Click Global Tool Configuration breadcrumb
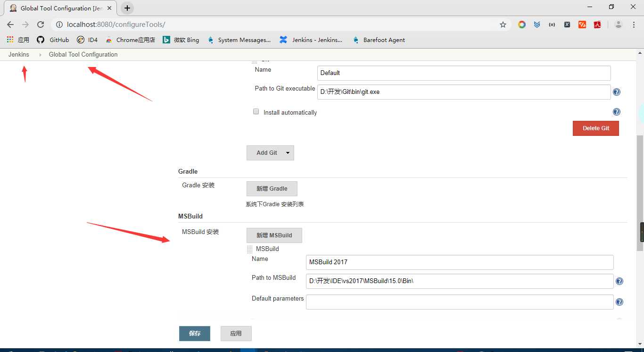Viewport: 644px width, 352px height. [x=83, y=55]
